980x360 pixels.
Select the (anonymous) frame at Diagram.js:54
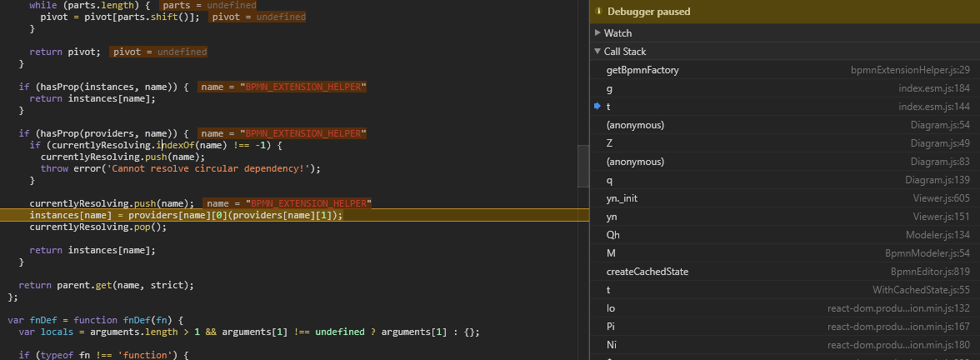[784, 125]
